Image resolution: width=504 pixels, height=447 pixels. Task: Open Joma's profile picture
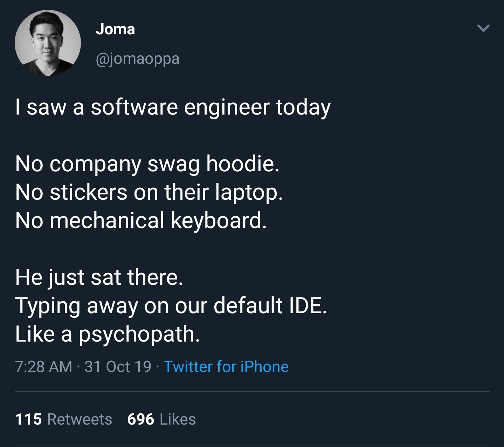[x=48, y=43]
